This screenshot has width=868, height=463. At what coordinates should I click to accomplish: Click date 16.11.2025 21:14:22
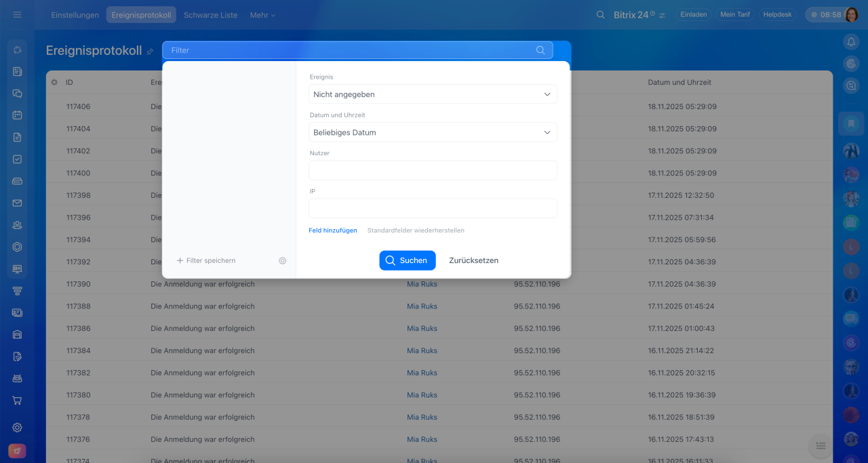tap(682, 350)
